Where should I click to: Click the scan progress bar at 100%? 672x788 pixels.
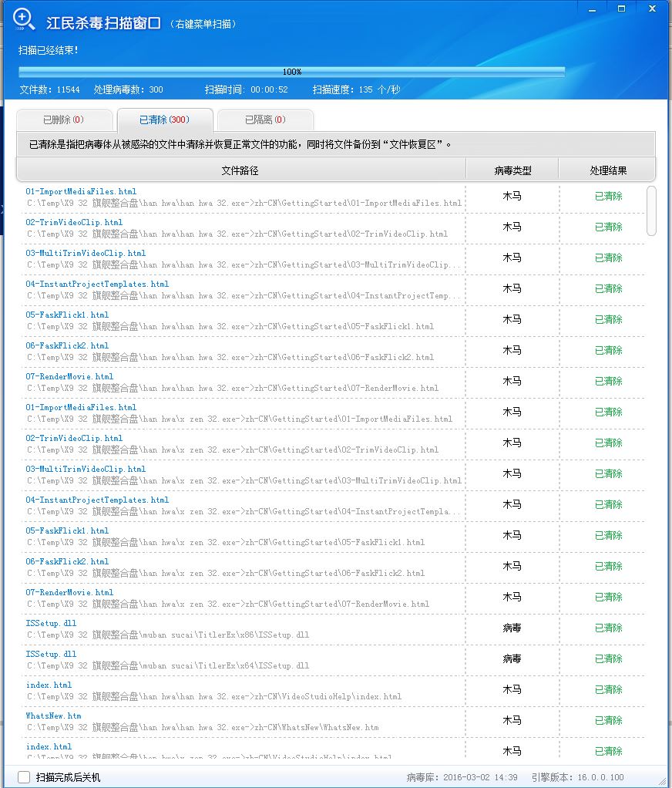coord(292,72)
